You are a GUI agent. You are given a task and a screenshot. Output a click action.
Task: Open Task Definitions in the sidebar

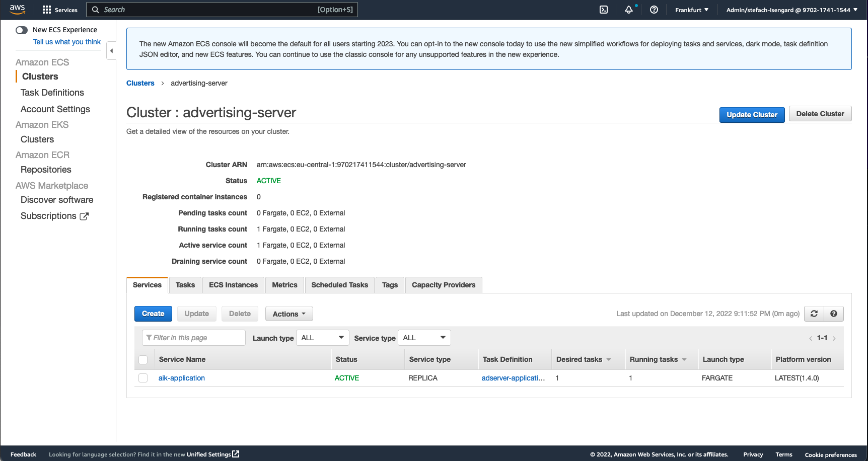52,93
